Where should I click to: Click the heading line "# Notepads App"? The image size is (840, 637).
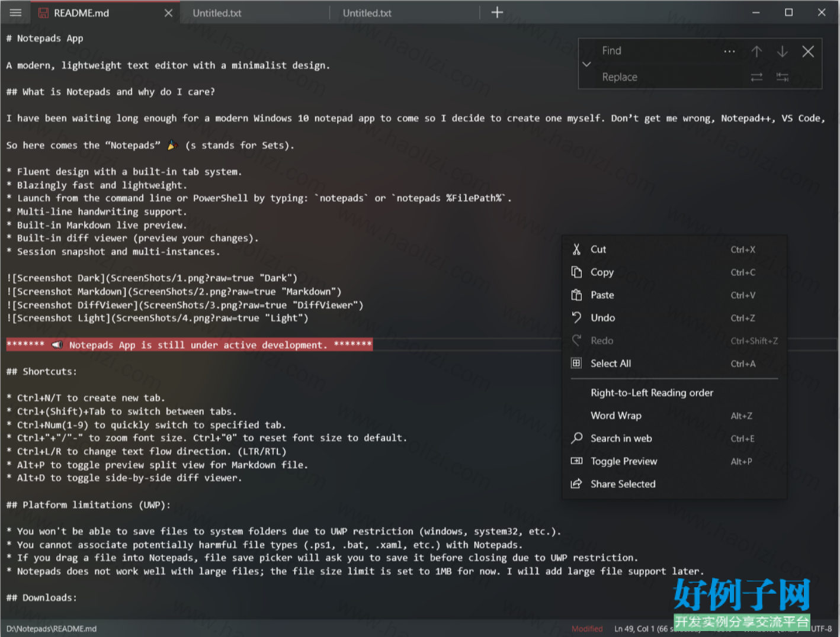[44, 38]
